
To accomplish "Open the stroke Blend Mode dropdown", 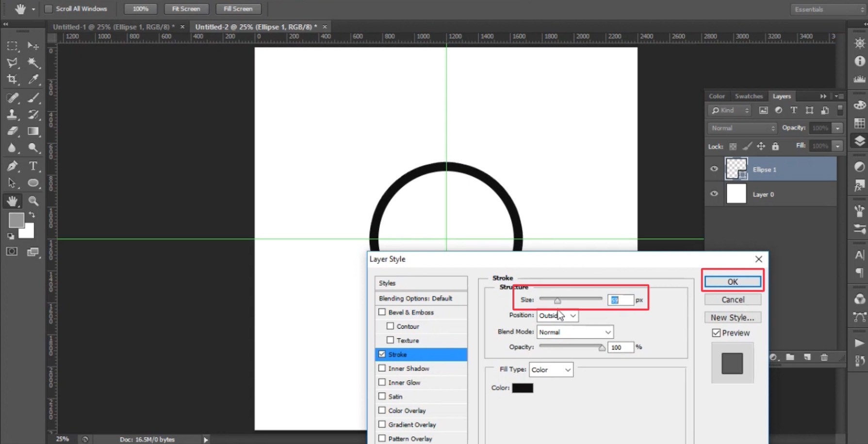I will click(x=574, y=332).
